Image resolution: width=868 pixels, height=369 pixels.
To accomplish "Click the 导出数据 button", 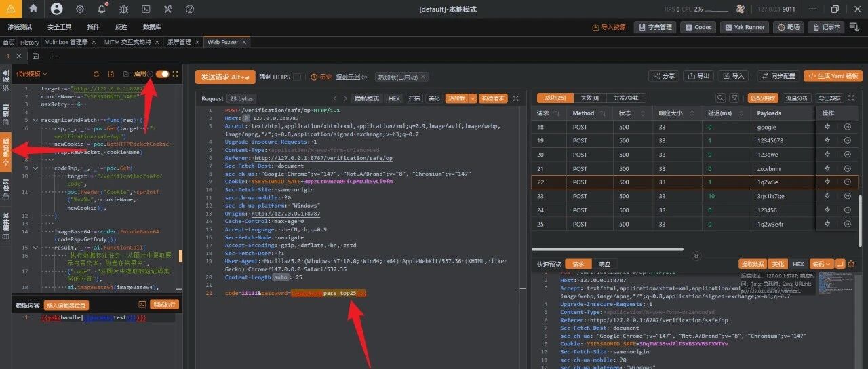I will (x=829, y=98).
